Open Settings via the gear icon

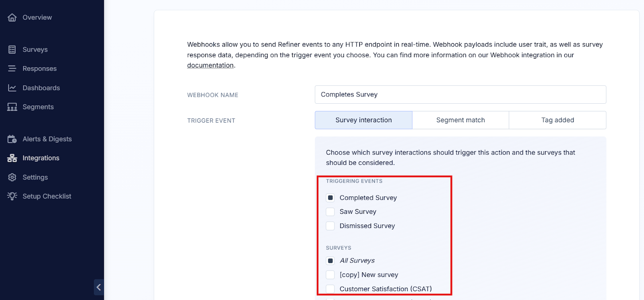pos(12,177)
